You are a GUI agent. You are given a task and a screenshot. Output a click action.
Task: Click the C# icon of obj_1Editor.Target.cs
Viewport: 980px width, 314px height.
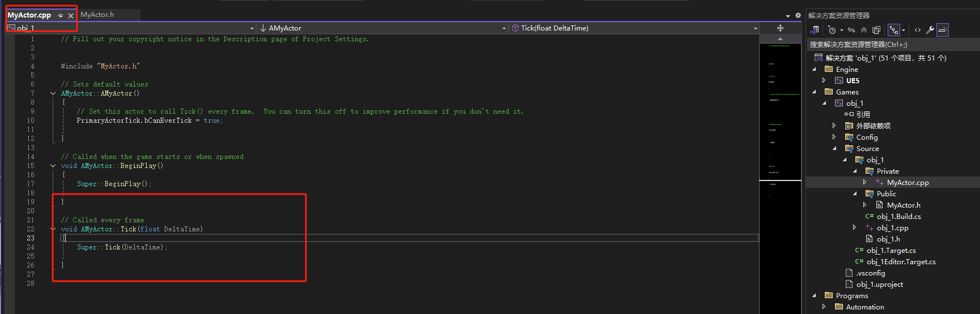tap(859, 261)
